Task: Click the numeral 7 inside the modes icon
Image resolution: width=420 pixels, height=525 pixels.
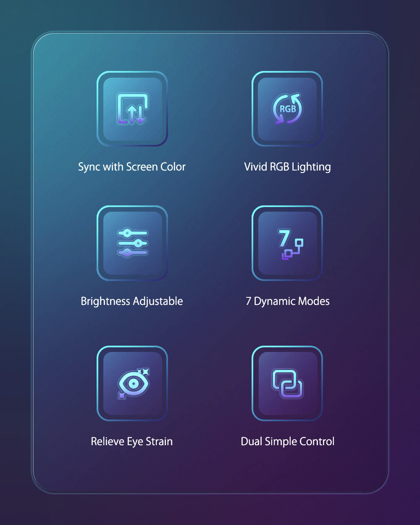Action: tap(284, 238)
